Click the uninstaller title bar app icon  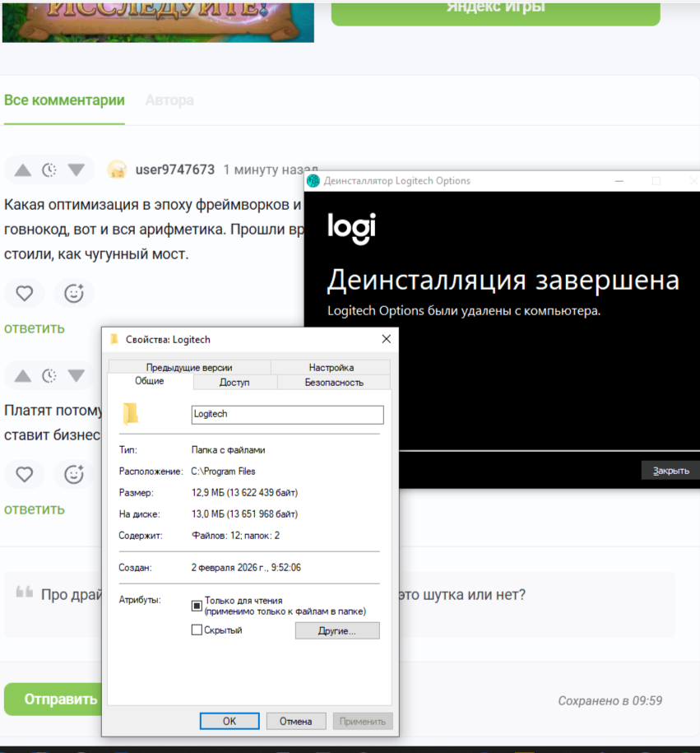(x=313, y=181)
